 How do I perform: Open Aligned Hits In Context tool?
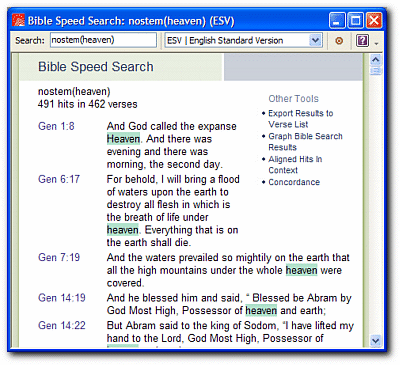[295, 165]
